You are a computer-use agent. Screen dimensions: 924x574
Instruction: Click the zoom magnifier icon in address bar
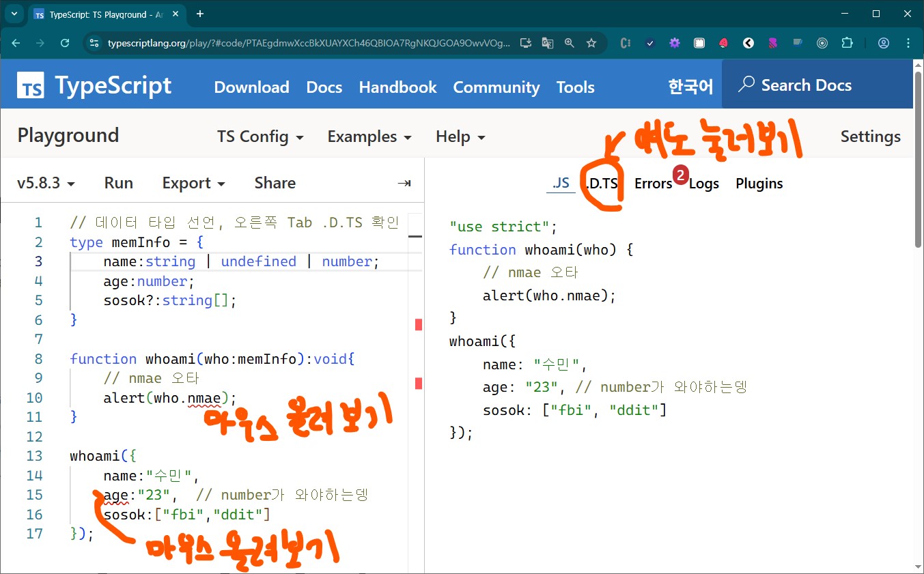click(x=569, y=43)
